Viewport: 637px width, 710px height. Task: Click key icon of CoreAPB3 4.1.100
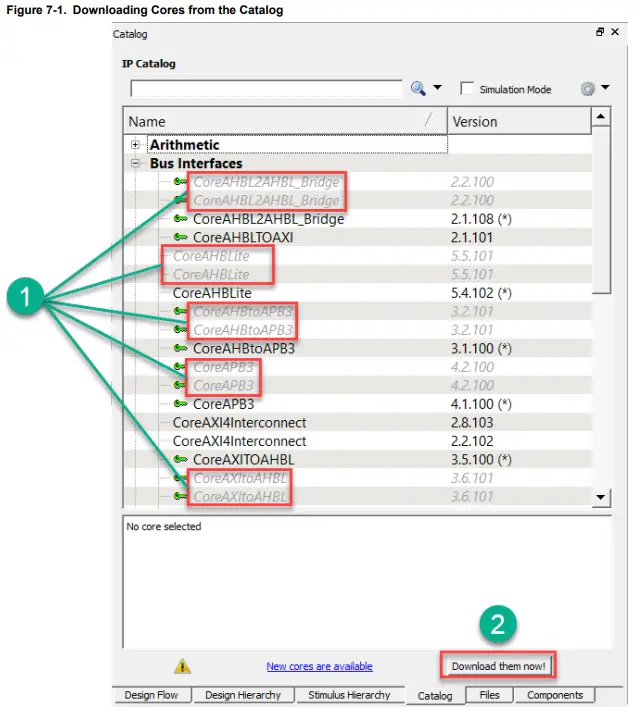[x=180, y=403]
